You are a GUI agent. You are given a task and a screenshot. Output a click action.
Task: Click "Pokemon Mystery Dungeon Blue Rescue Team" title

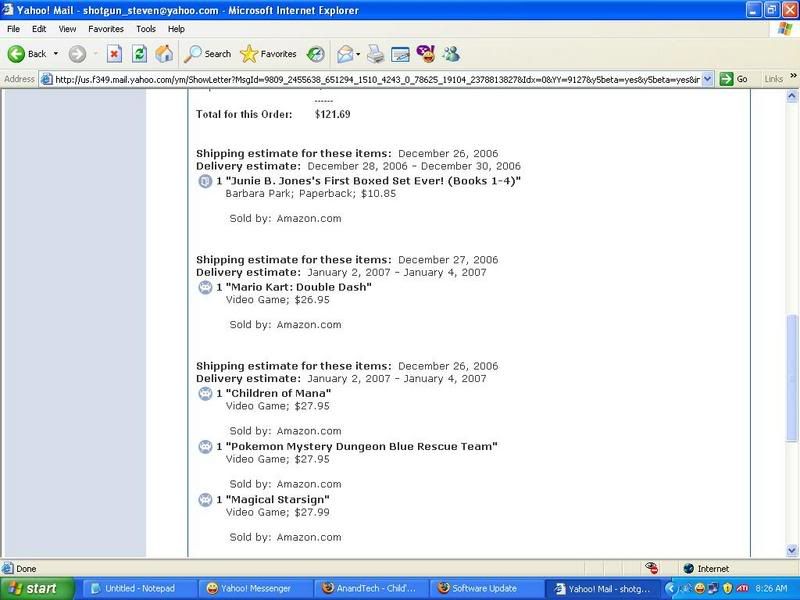[361, 446]
